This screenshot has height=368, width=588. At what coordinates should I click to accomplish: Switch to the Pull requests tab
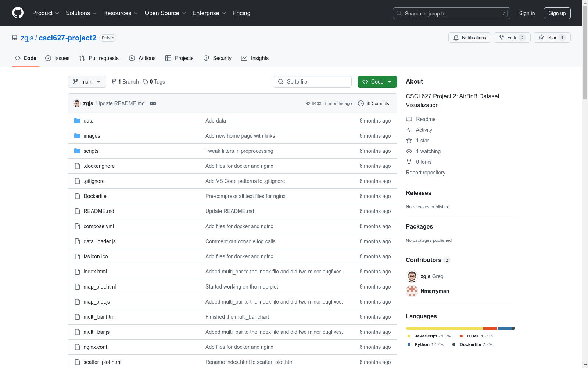(x=99, y=58)
